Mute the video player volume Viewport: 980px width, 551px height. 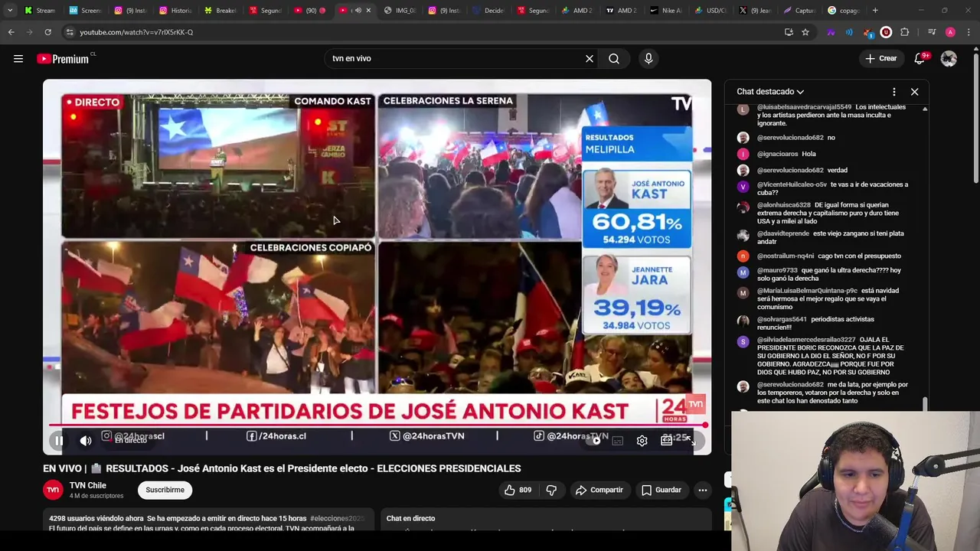[86, 441]
